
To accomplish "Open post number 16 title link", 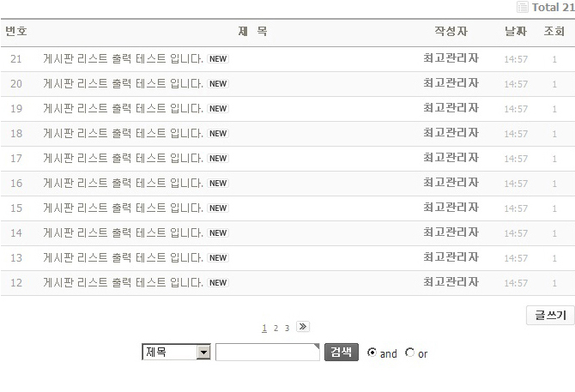I will point(123,184).
